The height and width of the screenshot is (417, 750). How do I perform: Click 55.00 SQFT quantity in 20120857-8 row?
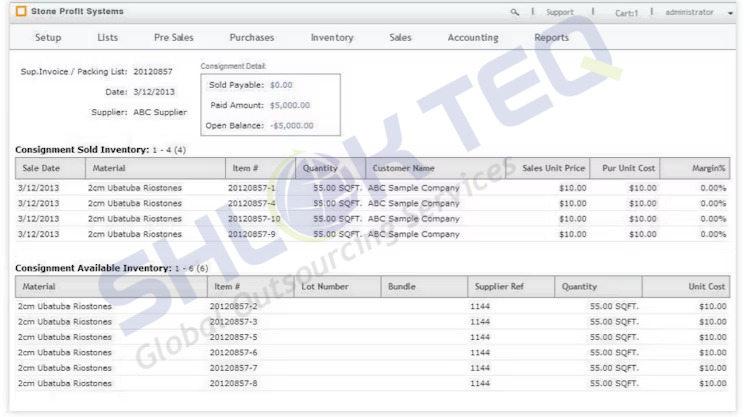[614, 384]
